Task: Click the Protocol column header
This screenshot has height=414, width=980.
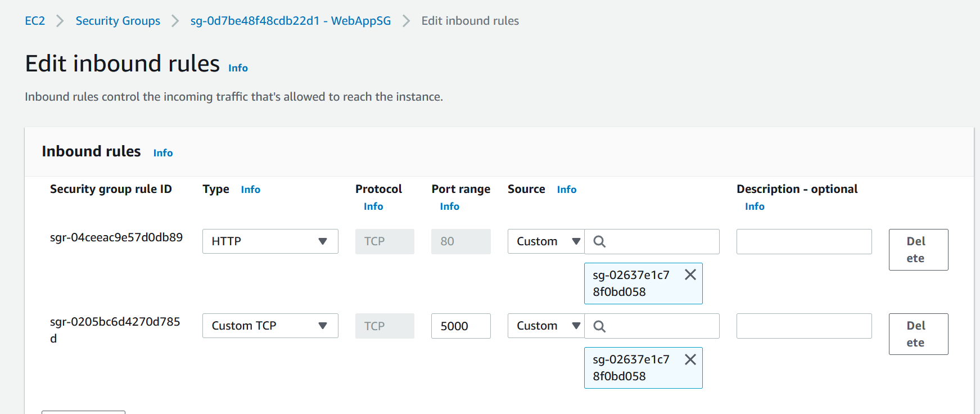Action: pos(378,189)
